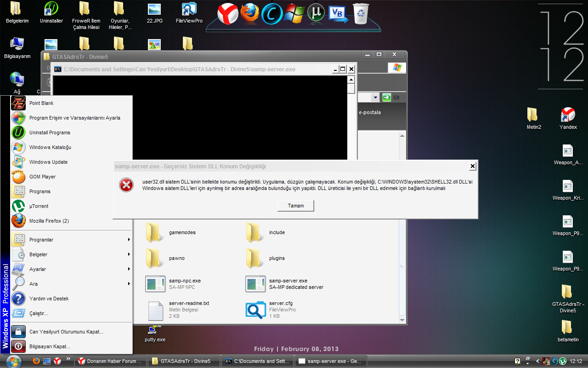Open Mozilla Firefox (2) start menu entry

(x=71, y=221)
